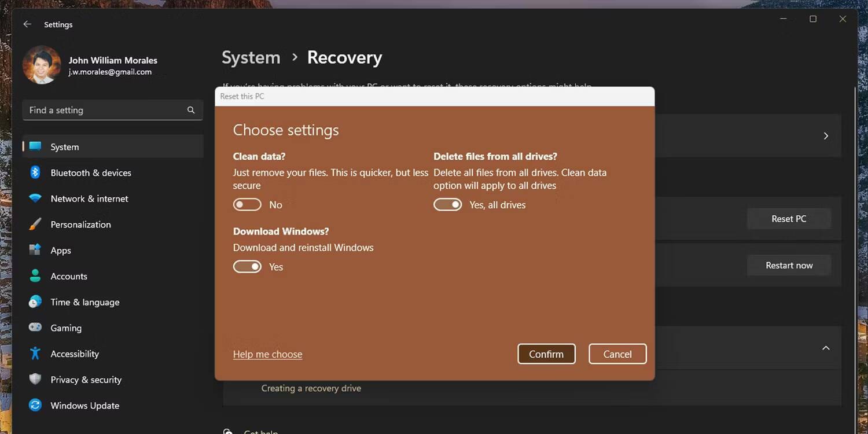Expand the top recovery option card chevron

coord(826,135)
